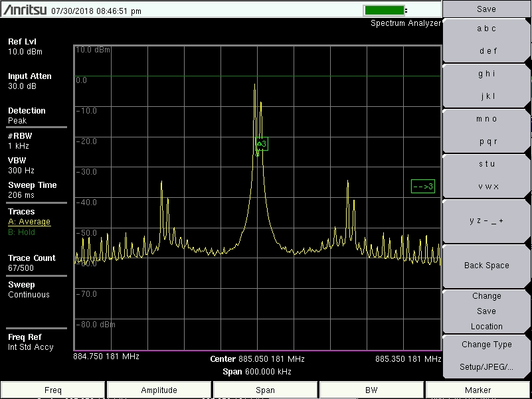Screen dimensions: 532x399
Task: Click the Input Atten 30.0 dB setting
Action: (27, 81)
